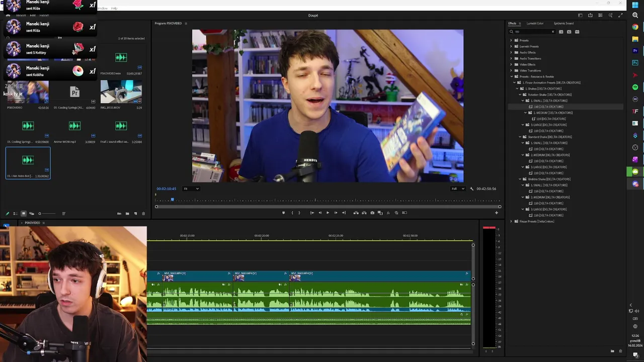Screen dimensions: 644x362
Task: Click the Lift button in monitor
Action: [x=356, y=213]
